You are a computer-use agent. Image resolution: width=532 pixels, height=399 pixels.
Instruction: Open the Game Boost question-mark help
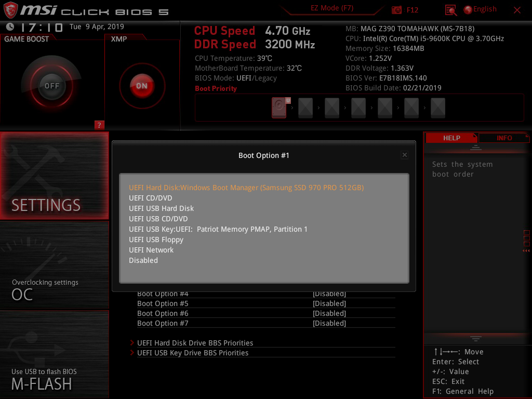99,125
